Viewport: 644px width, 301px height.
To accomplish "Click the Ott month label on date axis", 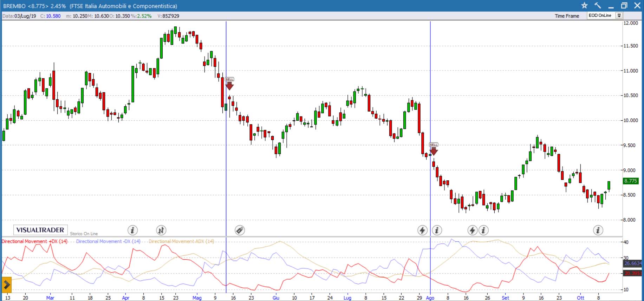I will pyautogui.click(x=580, y=298).
